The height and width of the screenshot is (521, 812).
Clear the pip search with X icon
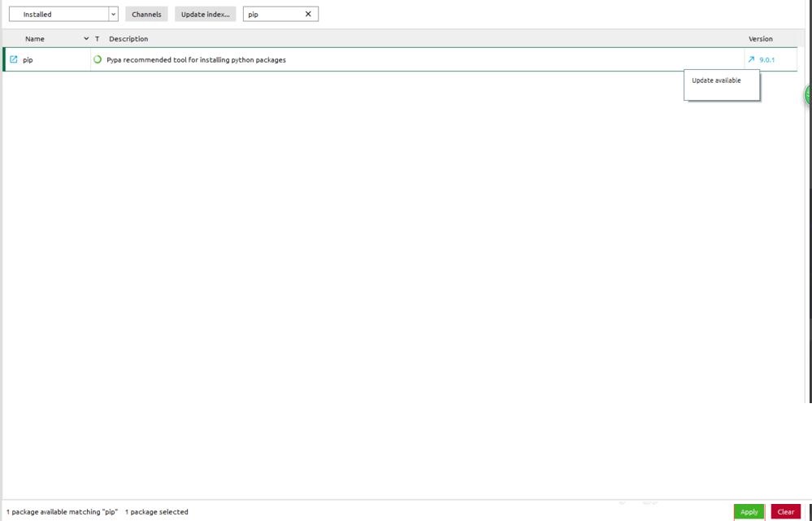click(x=308, y=14)
